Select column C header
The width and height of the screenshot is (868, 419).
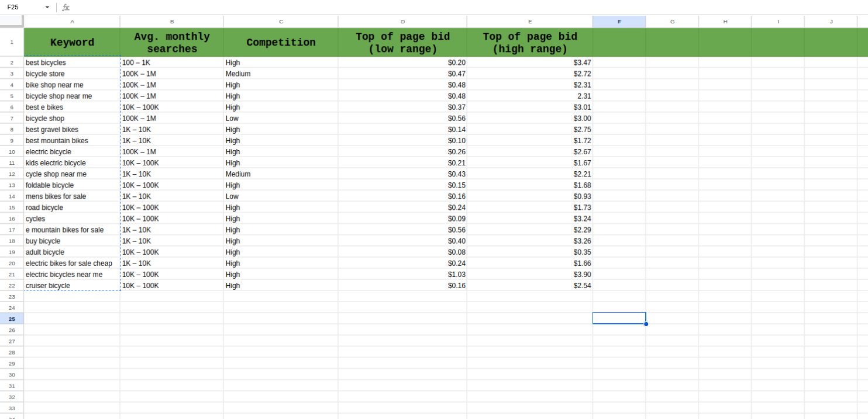click(281, 22)
